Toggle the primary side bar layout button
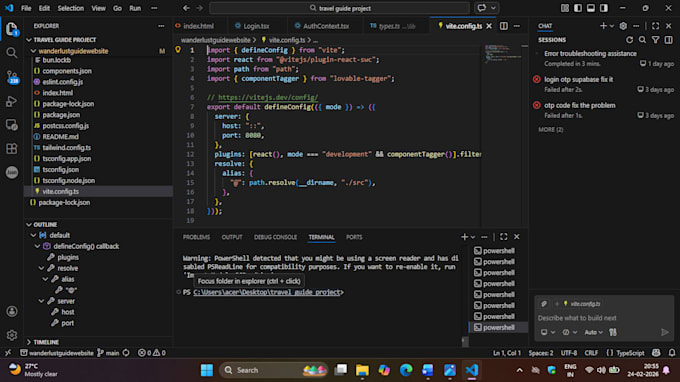680x382 pixels. pos(578,8)
